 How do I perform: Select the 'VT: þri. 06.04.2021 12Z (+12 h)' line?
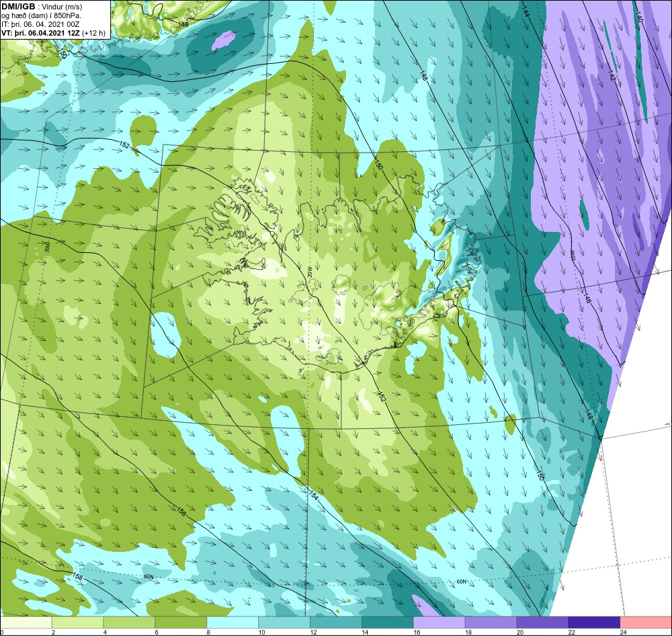pyautogui.click(x=53, y=32)
